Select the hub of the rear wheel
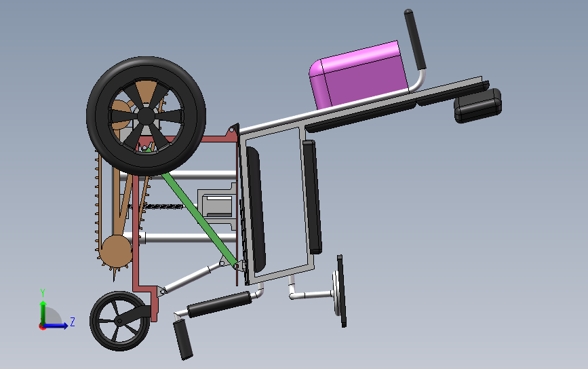Viewport: 588px width, 369px height. (x=146, y=115)
